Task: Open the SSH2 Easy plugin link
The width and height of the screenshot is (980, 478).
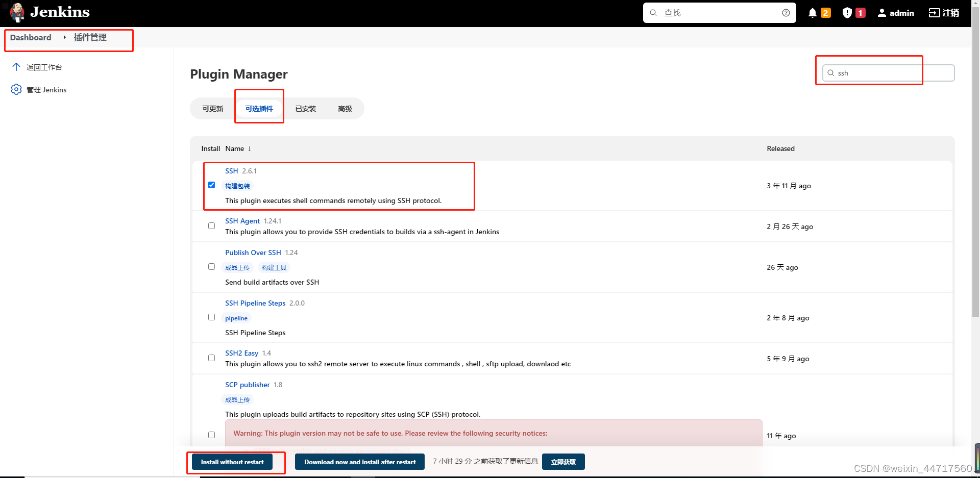Action: pos(242,353)
